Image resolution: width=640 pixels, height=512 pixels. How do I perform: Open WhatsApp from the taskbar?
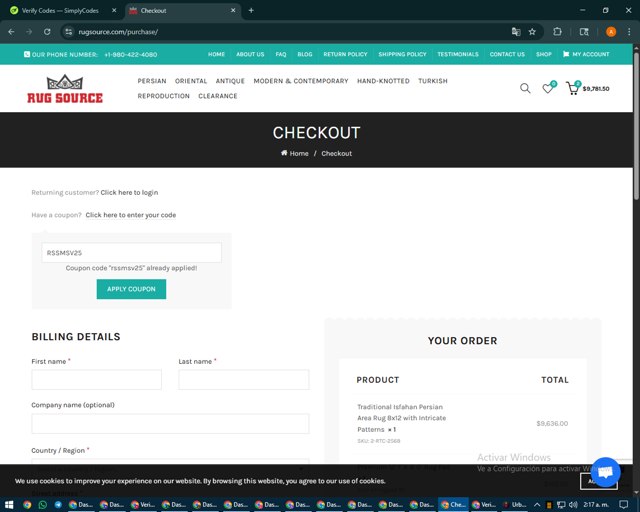(x=42, y=505)
